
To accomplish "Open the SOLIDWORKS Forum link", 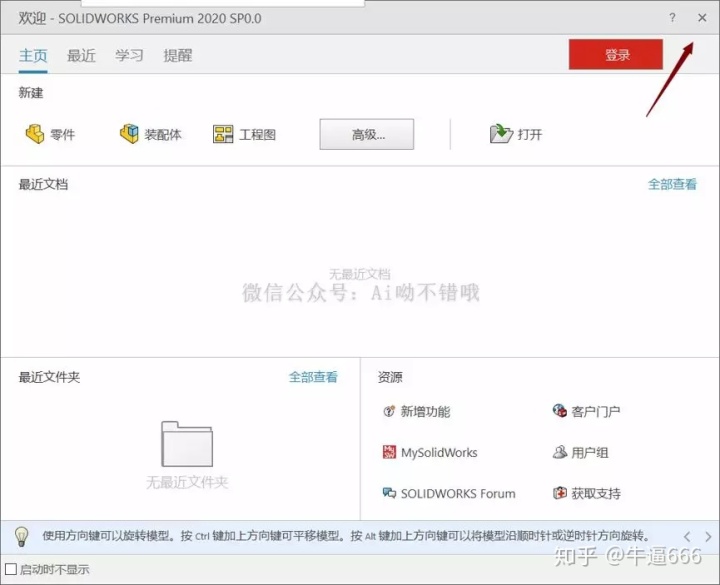I will point(449,494).
